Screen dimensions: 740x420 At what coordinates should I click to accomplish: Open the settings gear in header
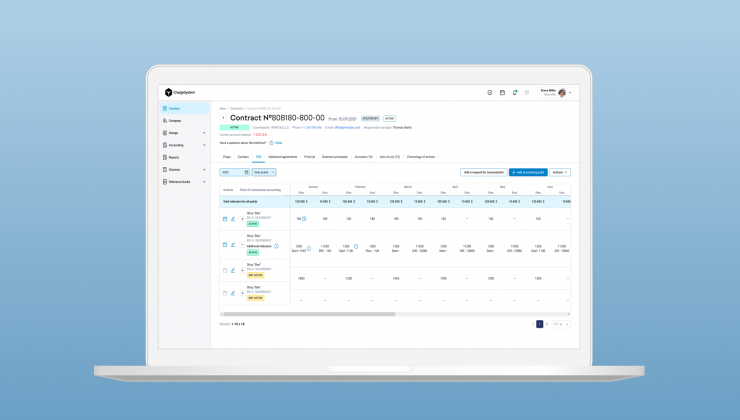point(527,92)
